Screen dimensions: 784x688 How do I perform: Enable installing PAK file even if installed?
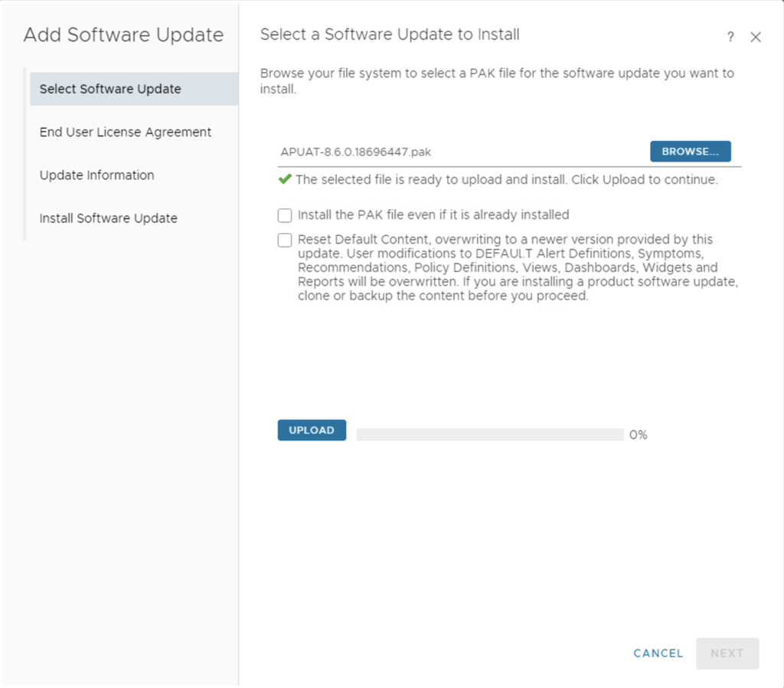click(x=285, y=215)
